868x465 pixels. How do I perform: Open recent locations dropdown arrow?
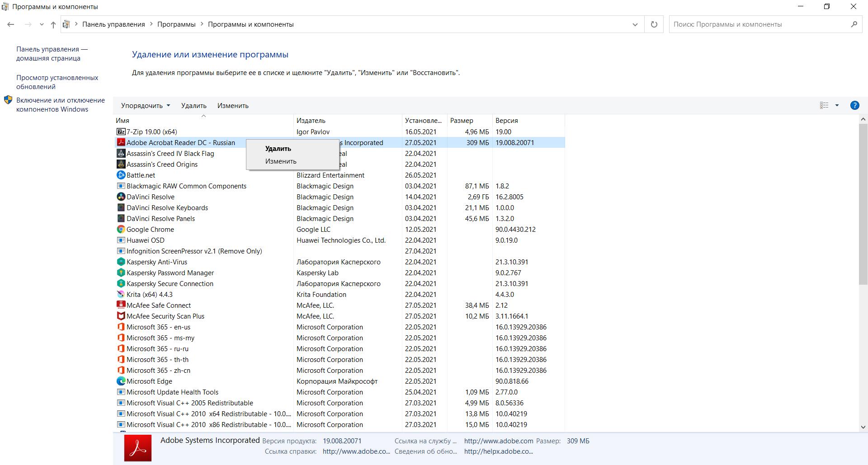point(42,24)
